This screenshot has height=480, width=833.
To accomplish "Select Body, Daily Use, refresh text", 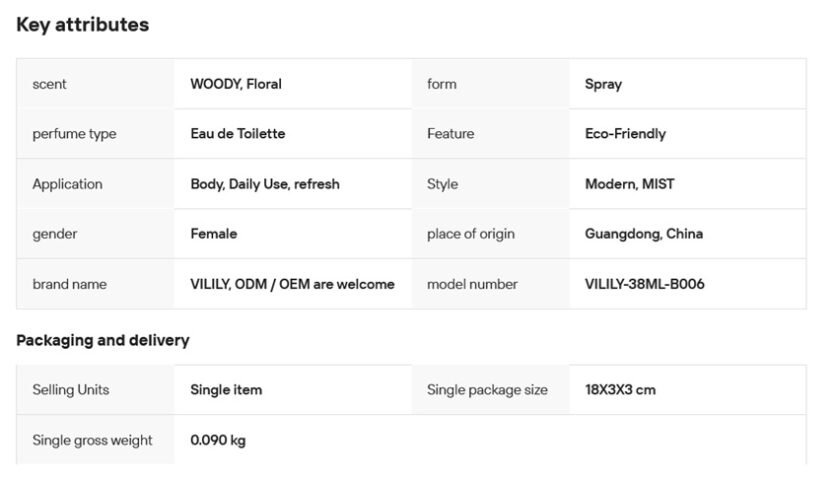I will click(265, 184).
